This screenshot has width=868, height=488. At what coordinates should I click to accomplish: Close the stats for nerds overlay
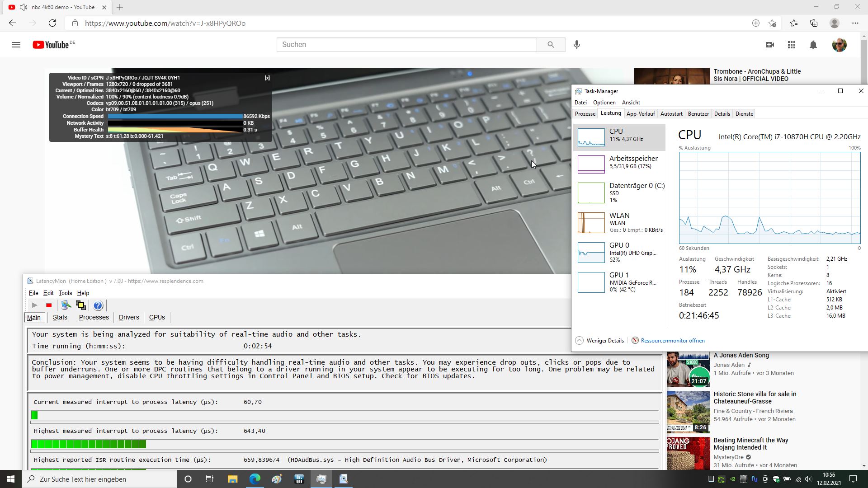pyautogui.click(x=267, y=78)
